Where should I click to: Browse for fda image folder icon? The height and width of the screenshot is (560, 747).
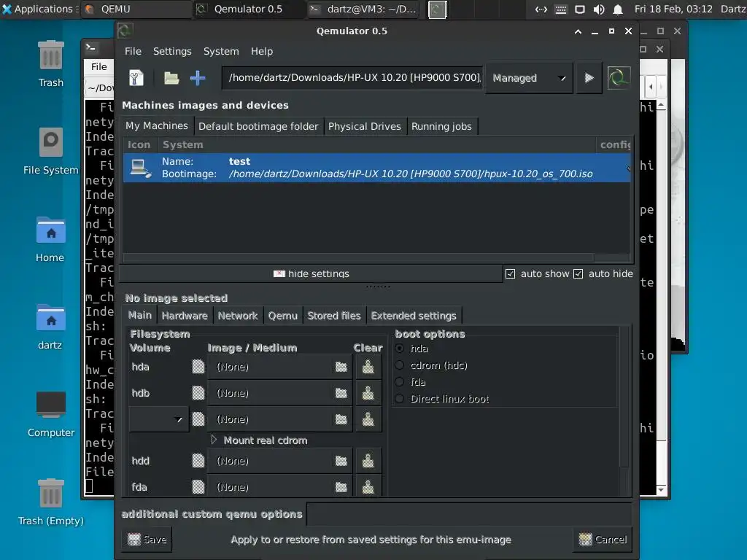pos(341,486)
